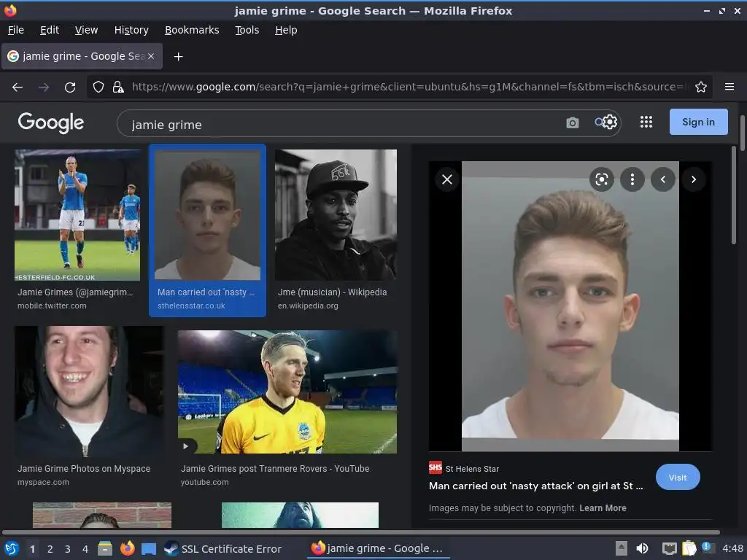Click the Visit button
The image size is (747, 560).
678,477
